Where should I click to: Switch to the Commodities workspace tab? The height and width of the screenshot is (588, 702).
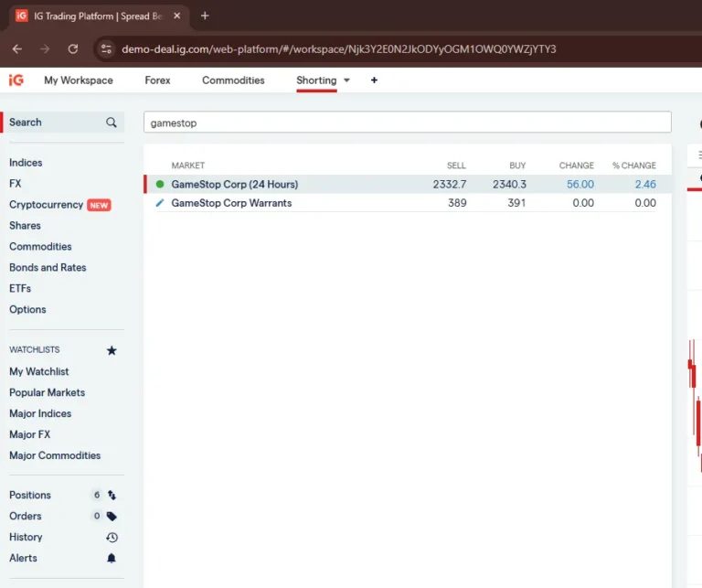pos(233,80)
